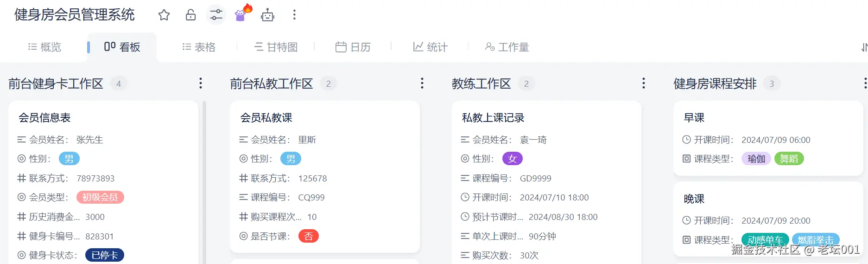Click the 已停卡 status tag
This screenshot has height=264, width=868.
coord(105,255)
